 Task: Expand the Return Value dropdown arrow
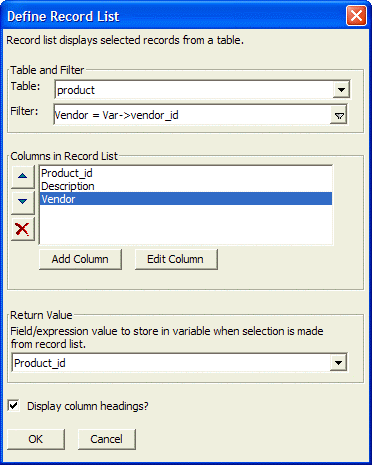click(338, 363)
